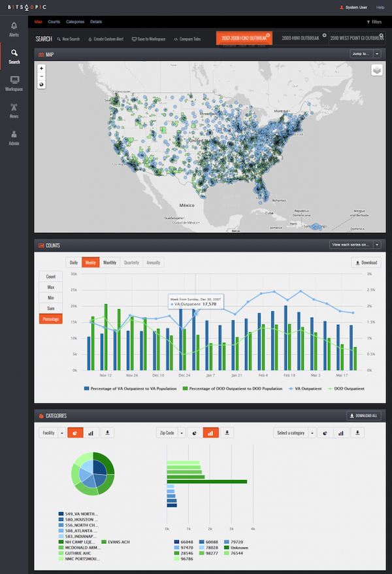Image resolution: width=392 pixels, height=574 pixels.
Task: Switch to 2009 H1N1 Outbreak tab
Action: (301, 38)
